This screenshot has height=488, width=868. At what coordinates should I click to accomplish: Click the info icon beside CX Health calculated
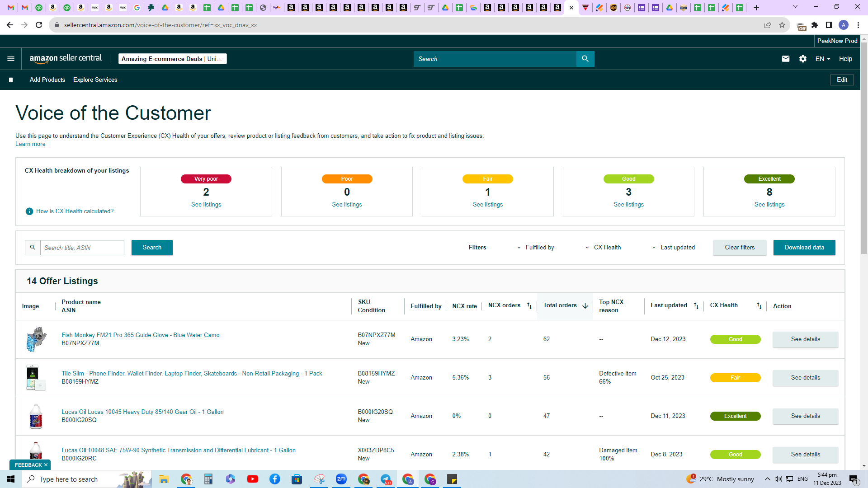point(29,211)
